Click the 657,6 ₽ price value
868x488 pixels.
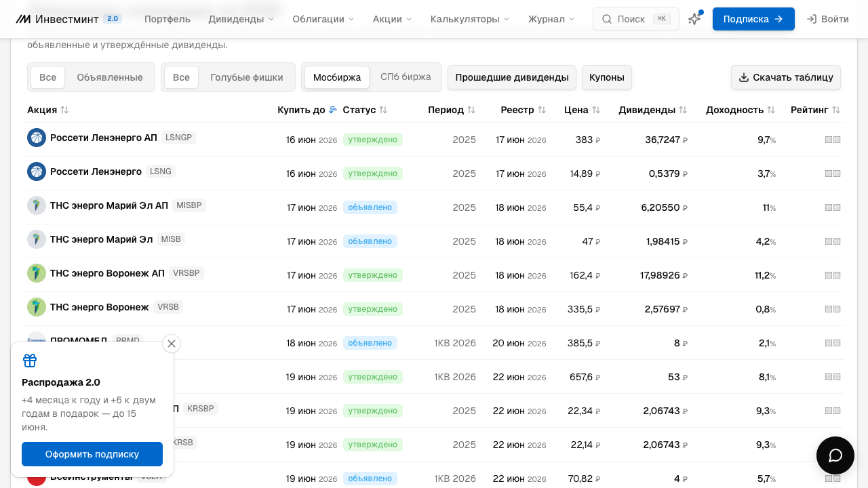pyautogui.click(x=585, y=377)
